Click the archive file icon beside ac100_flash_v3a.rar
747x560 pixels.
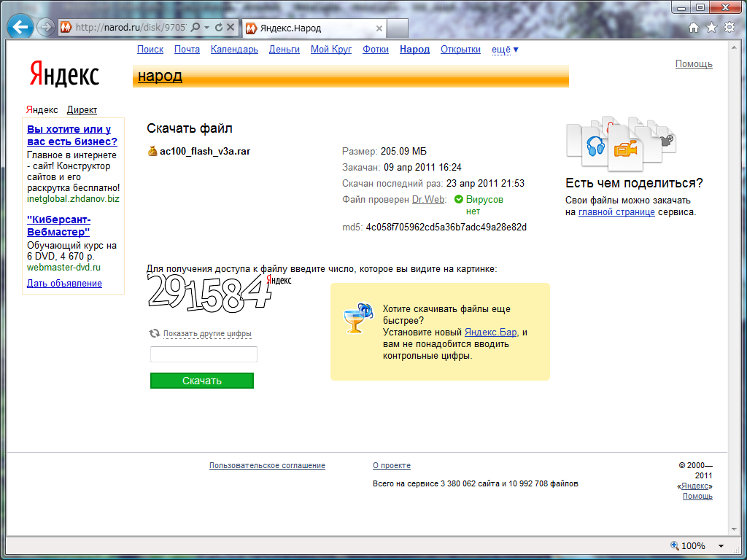[152, 152]
